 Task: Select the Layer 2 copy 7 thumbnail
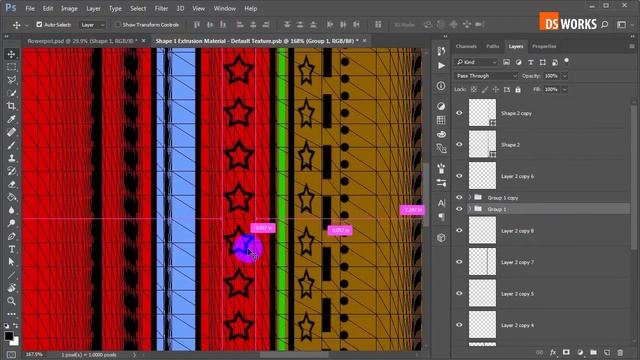tap(482, 262)
